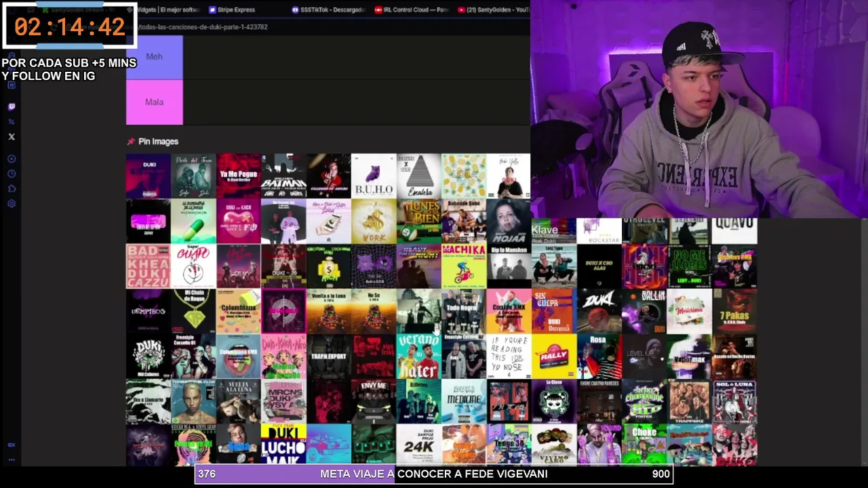Viewport: 868px width, 488px height.
Task: Select the Machika cover
Action: tap(464, 266)
